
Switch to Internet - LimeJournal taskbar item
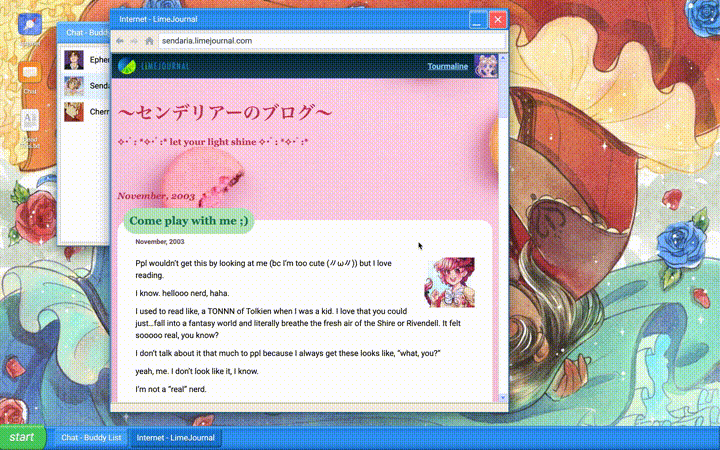coord(176,438)
